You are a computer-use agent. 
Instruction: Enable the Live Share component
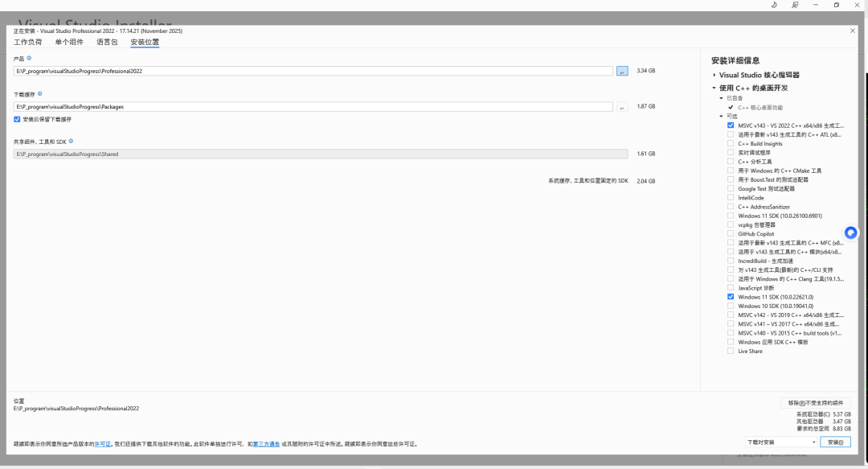click(731, 351)
